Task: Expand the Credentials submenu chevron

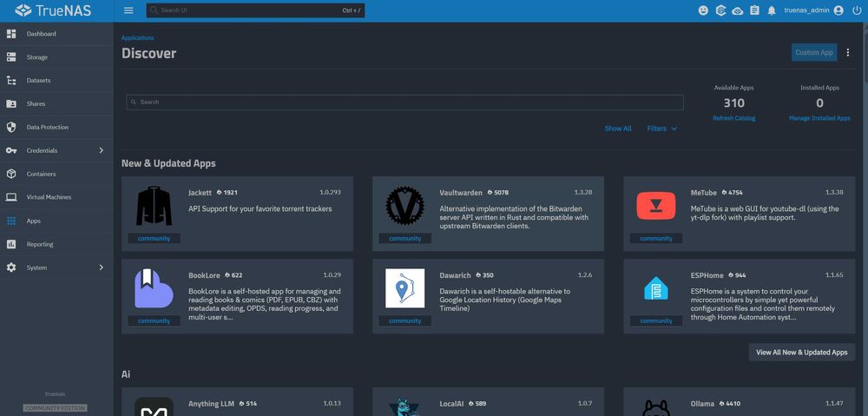Action: click(x=101, y=150)
